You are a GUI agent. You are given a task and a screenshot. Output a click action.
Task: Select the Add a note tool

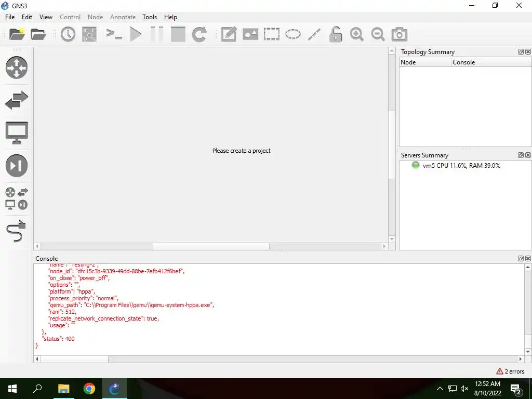pos(229,34)
